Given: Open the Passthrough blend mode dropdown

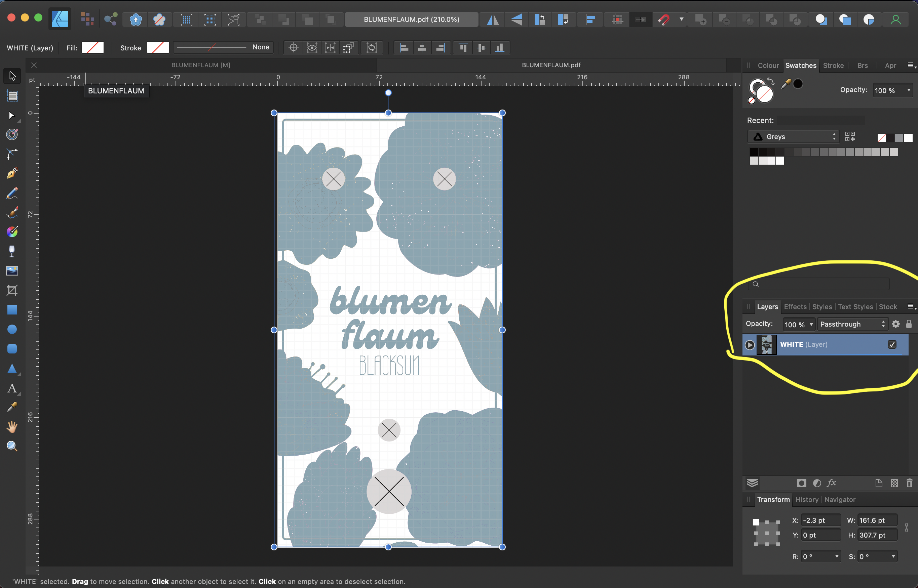Looking at the screenshot, I should click(x=852, y=324).
